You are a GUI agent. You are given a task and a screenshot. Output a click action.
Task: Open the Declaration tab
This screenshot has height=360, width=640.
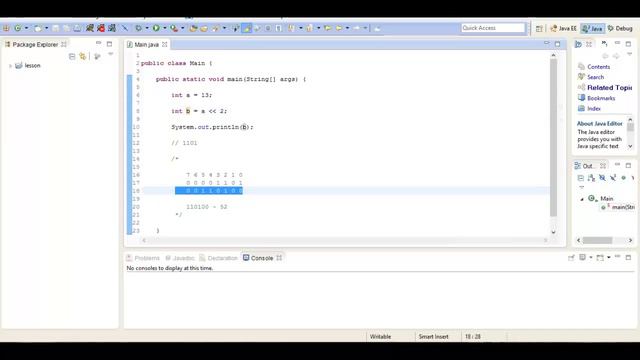218,258
